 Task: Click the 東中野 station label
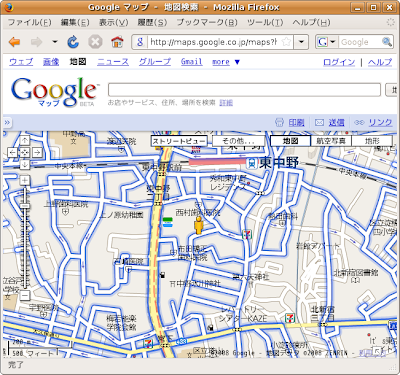pyautogui.click(x=279, y=163)
